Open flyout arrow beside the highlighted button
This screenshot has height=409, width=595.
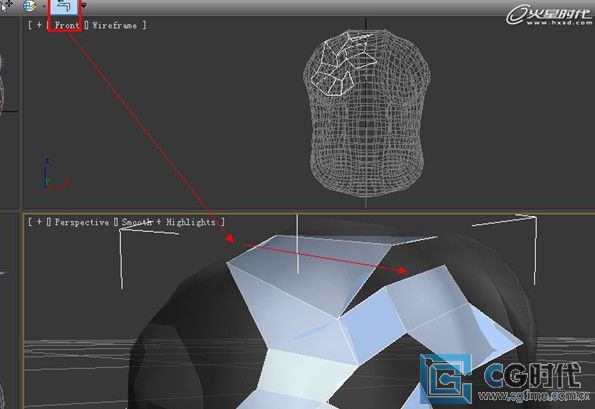pyautogui.click(x=83, y=5)
